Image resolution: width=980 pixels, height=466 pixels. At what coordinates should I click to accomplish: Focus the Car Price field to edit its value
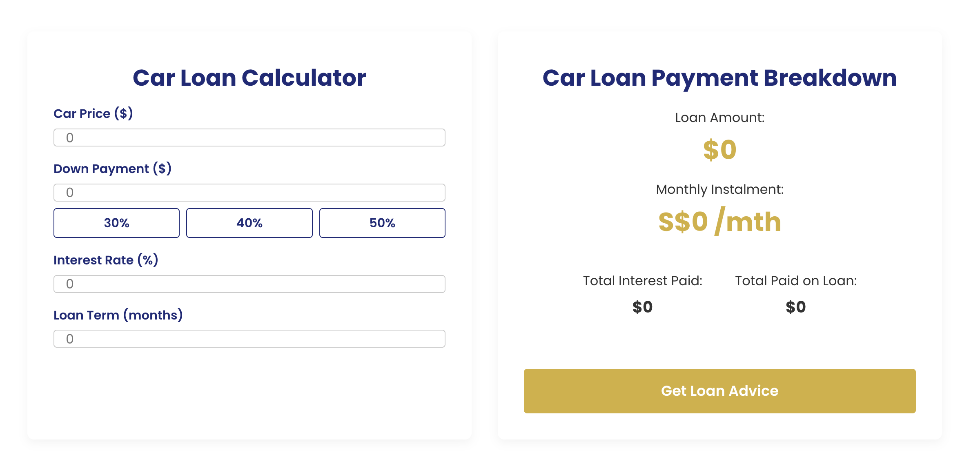[x=249, y=138]
